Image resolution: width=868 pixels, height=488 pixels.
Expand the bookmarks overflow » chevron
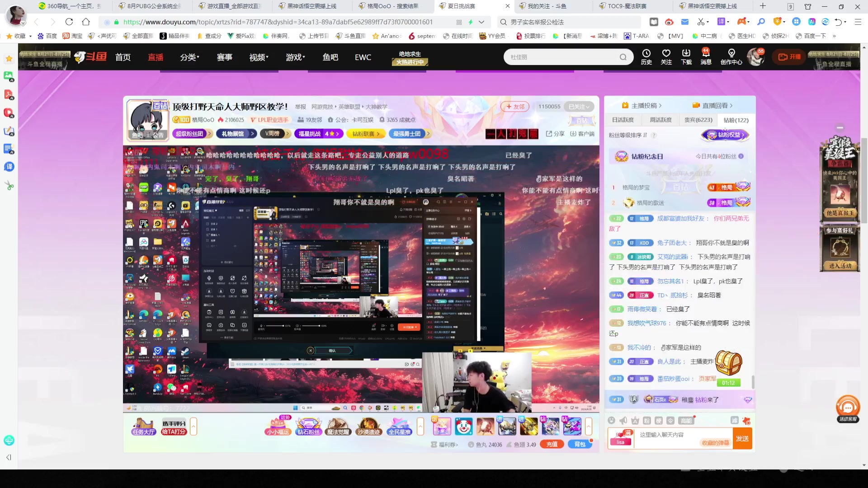tap(834, 36)
